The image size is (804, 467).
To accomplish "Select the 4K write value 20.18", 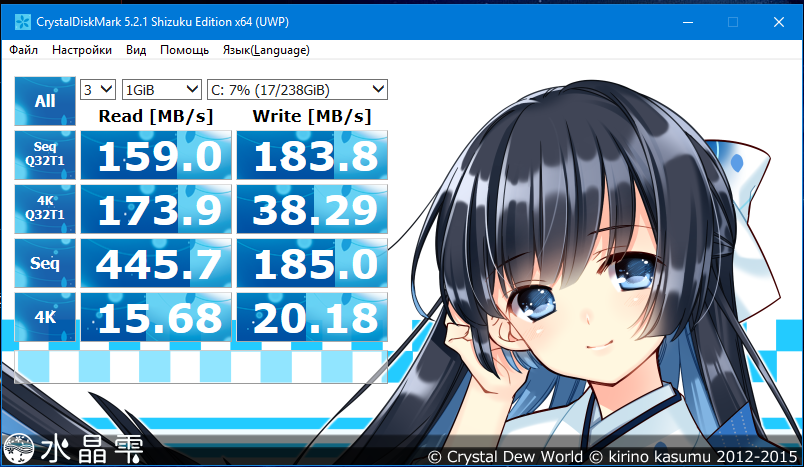I will point(312,317).
